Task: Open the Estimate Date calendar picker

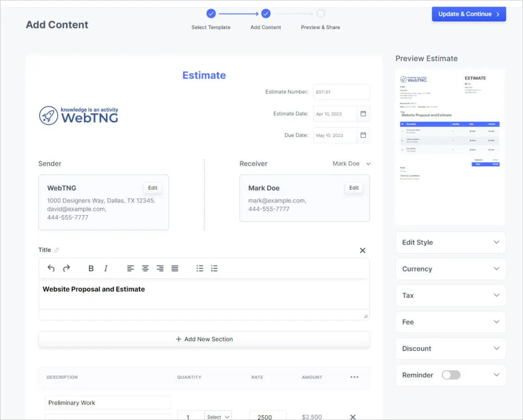Action: click(x=364, y=113)
